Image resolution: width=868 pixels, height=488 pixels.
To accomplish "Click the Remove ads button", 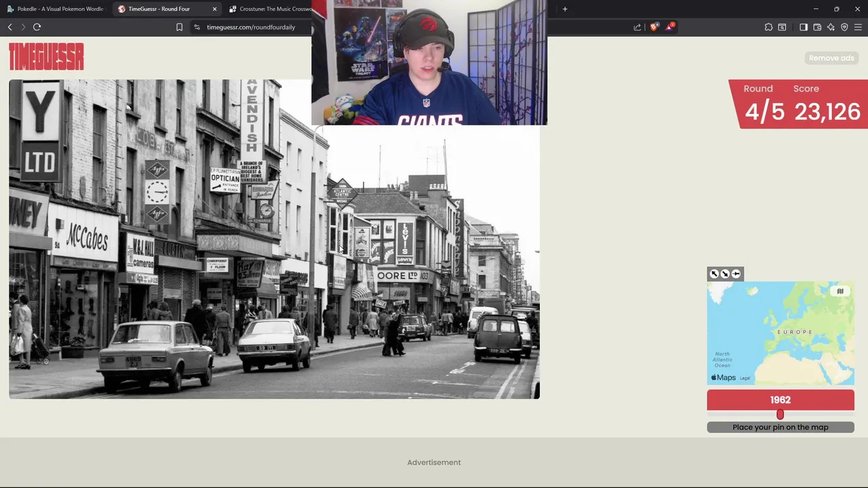I will (831, 58).
